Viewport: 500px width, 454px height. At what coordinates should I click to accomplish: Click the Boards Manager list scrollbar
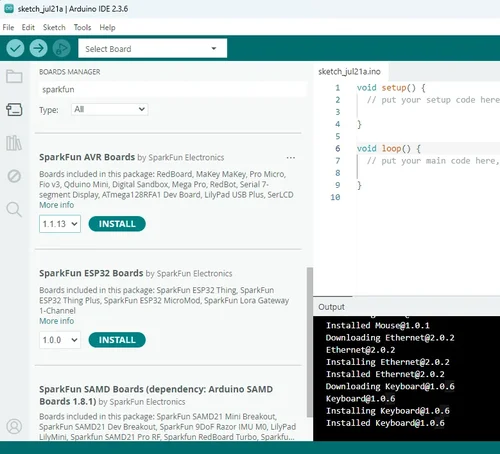click(x=310, y=342)
